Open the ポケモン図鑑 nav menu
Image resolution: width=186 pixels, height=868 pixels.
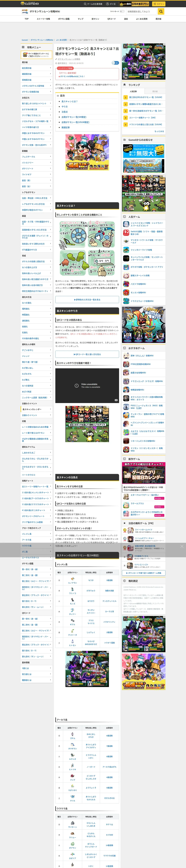coord(64,19)
